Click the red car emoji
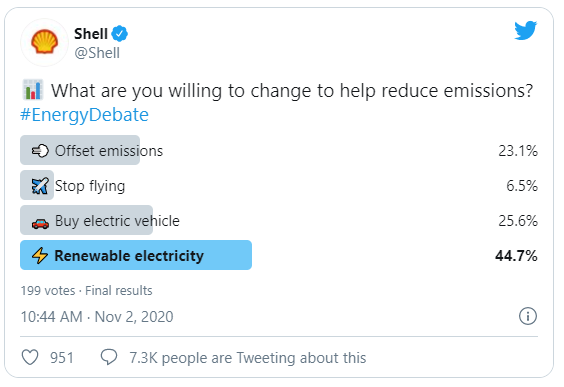 (40, 223)
